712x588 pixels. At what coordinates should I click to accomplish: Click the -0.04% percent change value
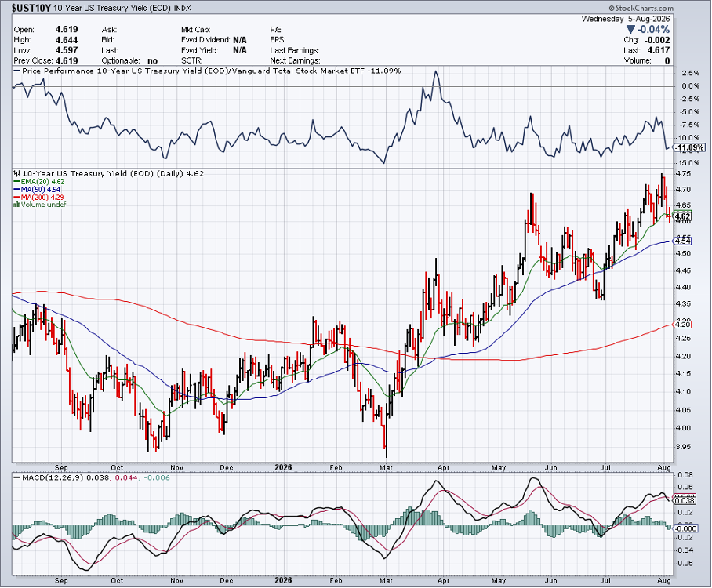[x=653, y=30]
